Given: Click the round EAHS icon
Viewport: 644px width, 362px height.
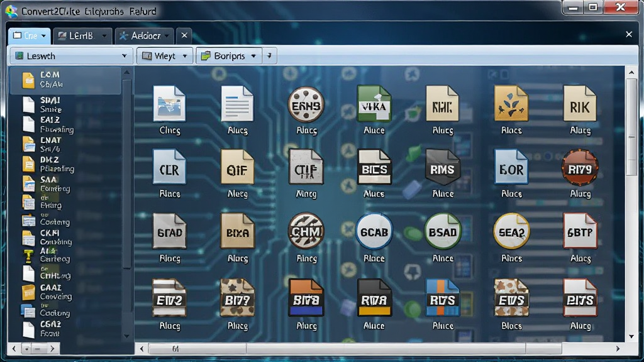Looking at the screenshot, I should (x=306, y=104).
